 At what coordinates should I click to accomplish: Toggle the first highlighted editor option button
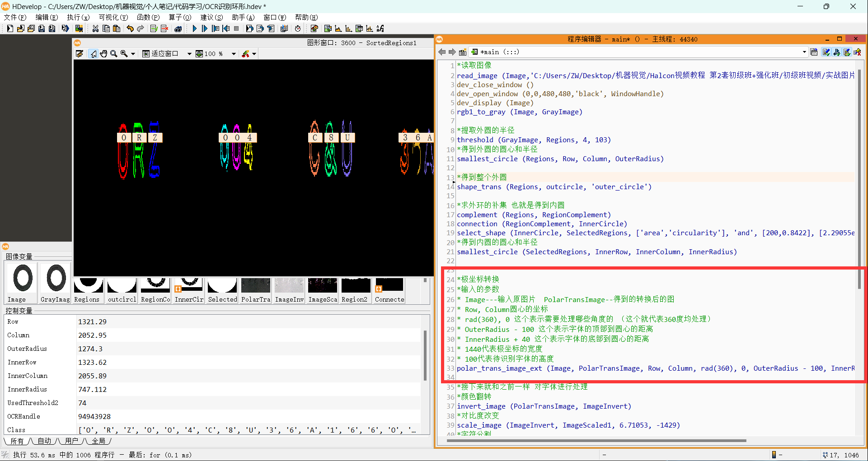(x=826, y=52)
